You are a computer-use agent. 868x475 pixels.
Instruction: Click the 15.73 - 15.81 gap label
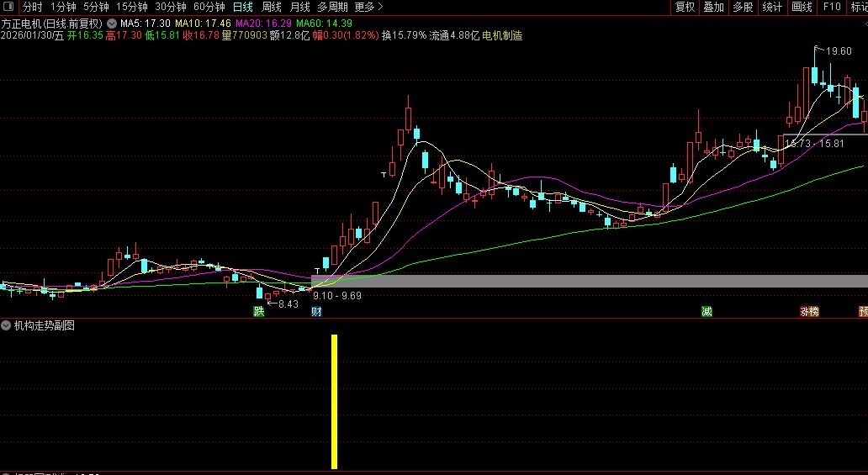[814, 144]
